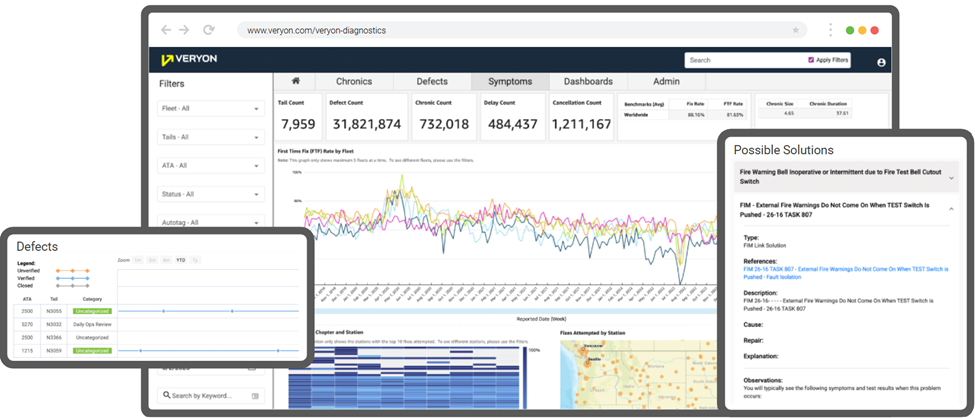Reload the page with refresh icon
975x418 pixels.
209,30
